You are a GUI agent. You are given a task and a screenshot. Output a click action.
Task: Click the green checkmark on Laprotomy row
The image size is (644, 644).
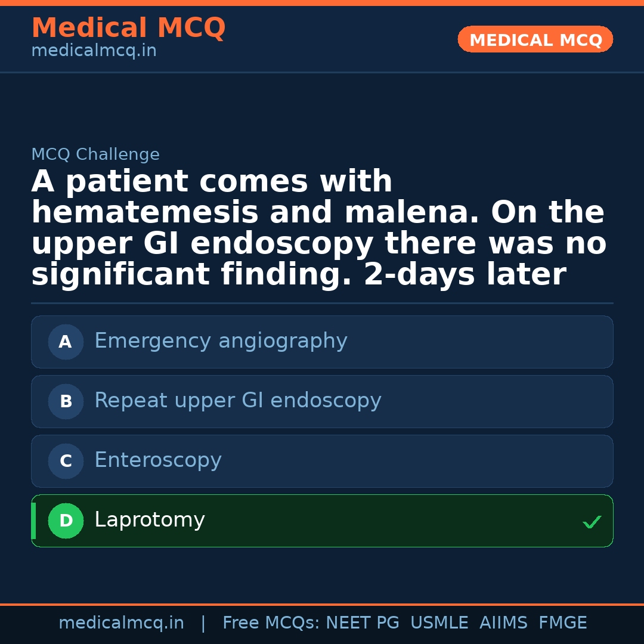click(592, 522)
